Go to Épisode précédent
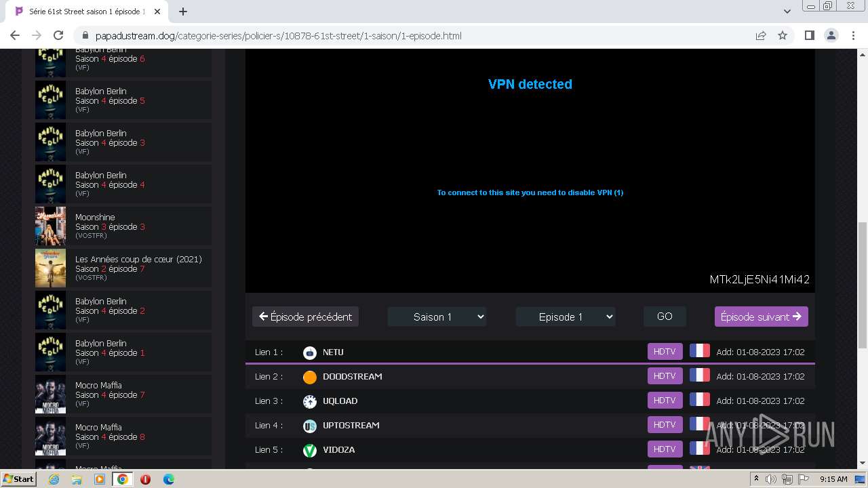 point(305,317)
